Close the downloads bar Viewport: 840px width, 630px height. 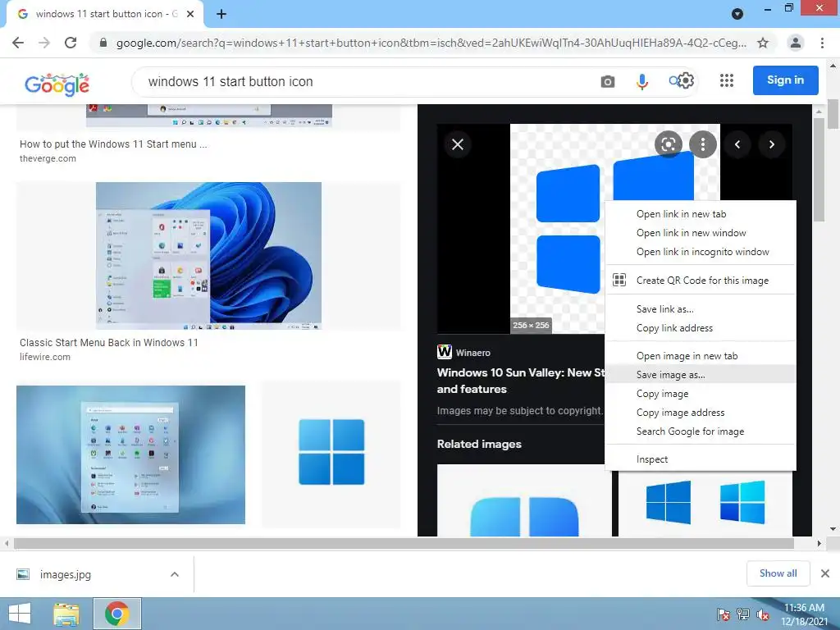tap(825, 573)
